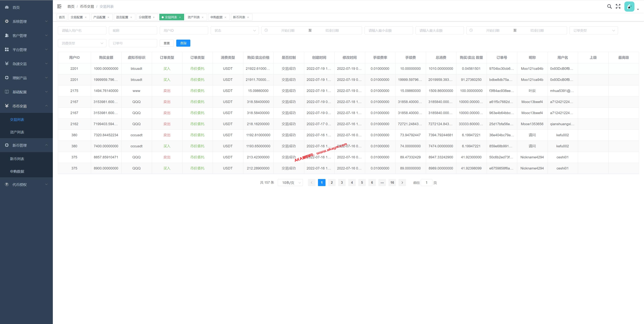Click the 订单号 input field
The image size is (644, 324).
tap(133, 43)
